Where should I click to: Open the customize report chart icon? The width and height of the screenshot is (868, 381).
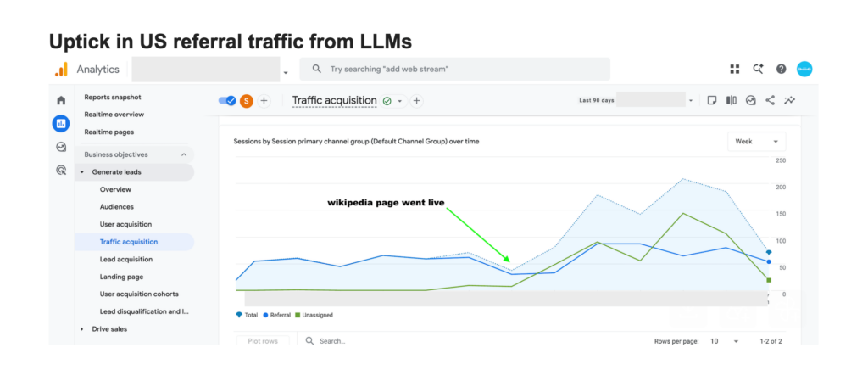[x=751, y=100]
